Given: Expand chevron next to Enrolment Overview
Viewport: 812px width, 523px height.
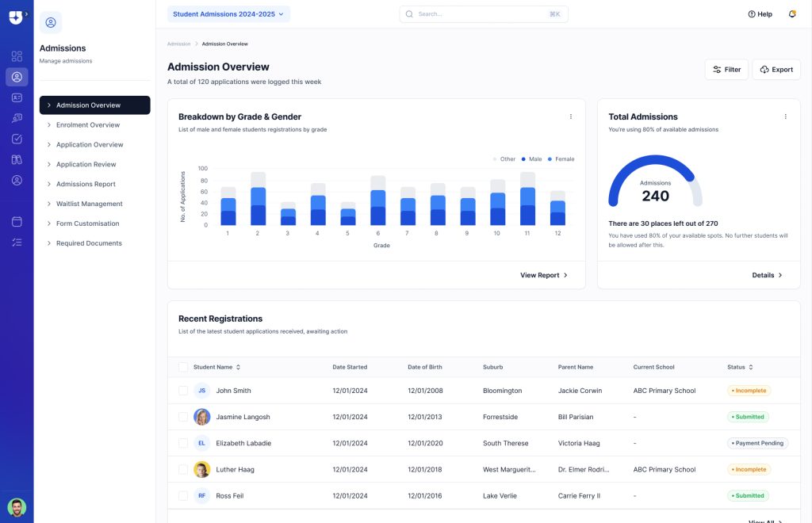Looking at the screenshot, I should tap(48, 124).
